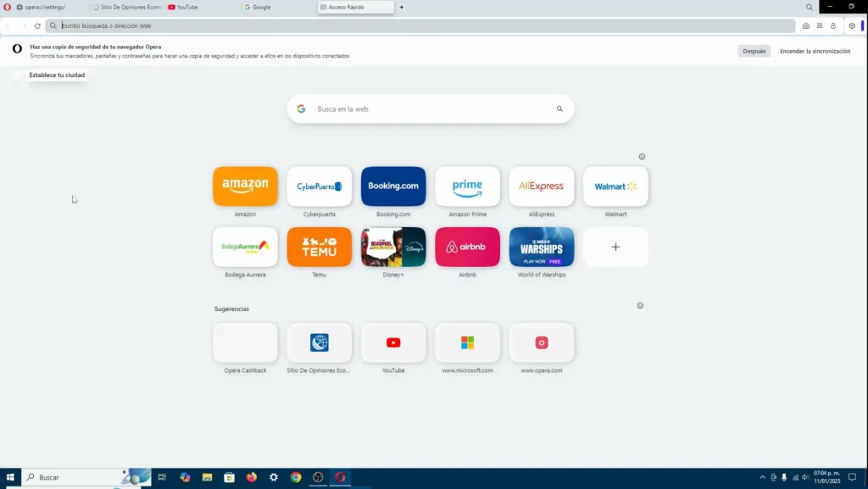Click the Opera icon in the taskbar
Image resolution: width=868 pixels, height=489 pixels.
tap(340, 477)
